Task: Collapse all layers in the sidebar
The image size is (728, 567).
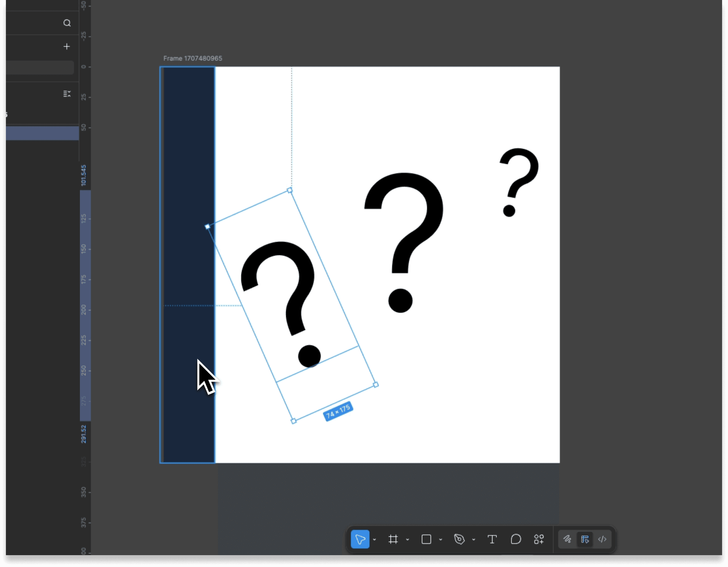Action: (x=67, y=94)
